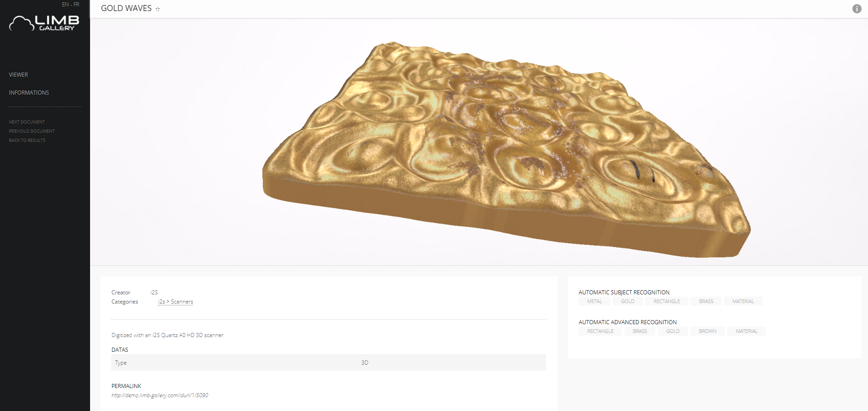Open the i2s > Scanners category link
This screenshot has width=868, height=411.
[176, 302]
